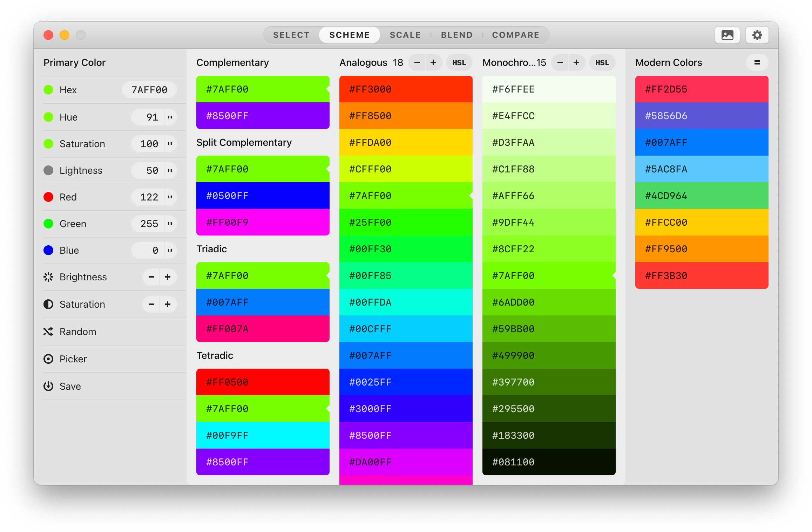The width and height of the screenshot is (812, 532).
Task: Switch to the COMPARE tab
Action: pyautogui.click(x=516, y=35)
